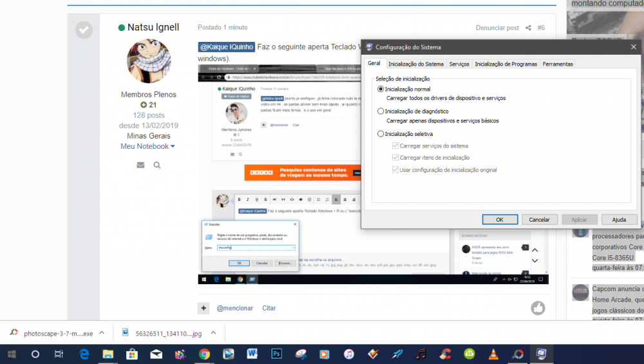This screenshot has width=644, height=364.
Task: Switch to the Serviços tab
Action: pos(459,64)
